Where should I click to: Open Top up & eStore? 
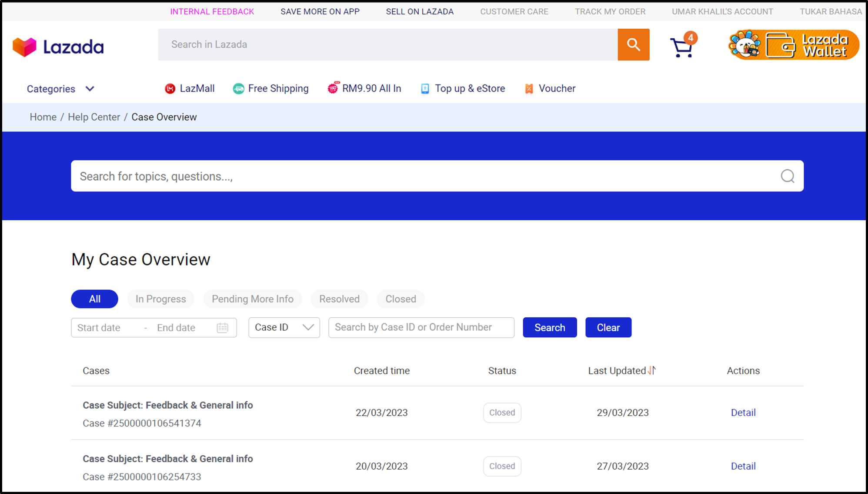coord(462,88)
